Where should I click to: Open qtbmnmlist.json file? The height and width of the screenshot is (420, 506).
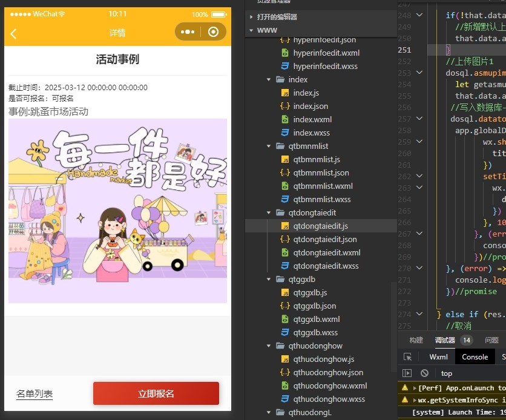pyautogui.click(x=321, y=172)
